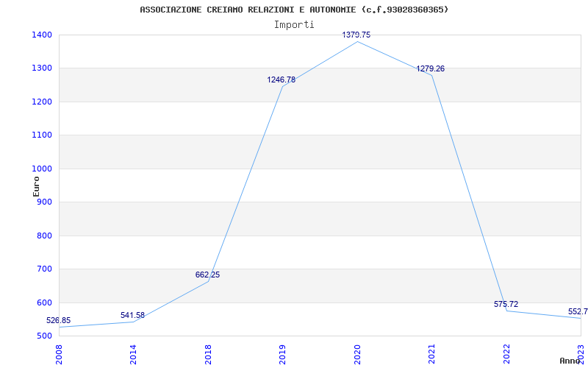Click the Anno x-axis title
The width and height of the screenshot is (588, 368).
570,361
